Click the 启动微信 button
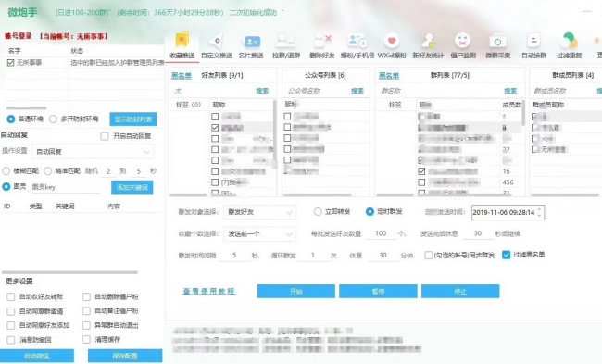This screenshot has height=364, width=602. 37,356
